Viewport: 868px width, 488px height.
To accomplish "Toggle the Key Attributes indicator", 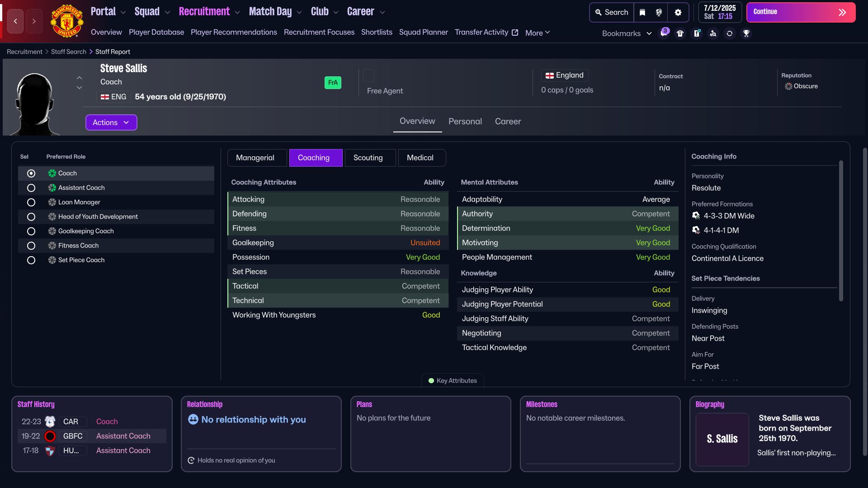I will [x=452, y=380].
